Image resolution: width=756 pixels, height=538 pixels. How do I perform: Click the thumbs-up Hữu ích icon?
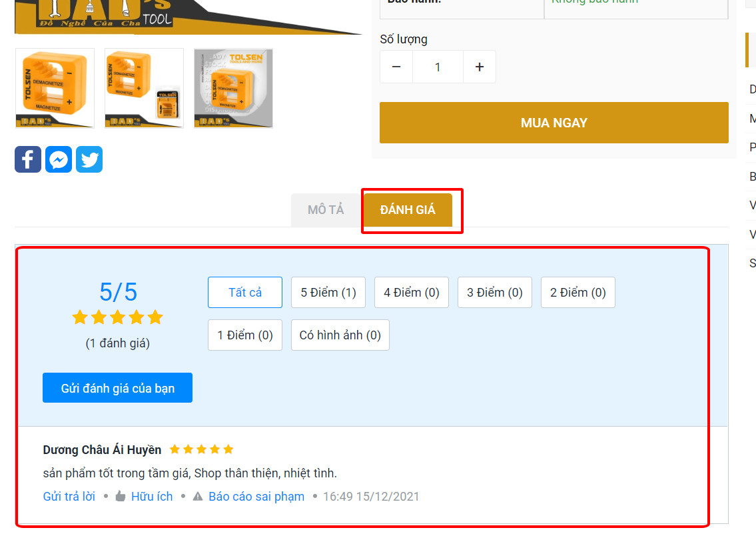(121, 496)
